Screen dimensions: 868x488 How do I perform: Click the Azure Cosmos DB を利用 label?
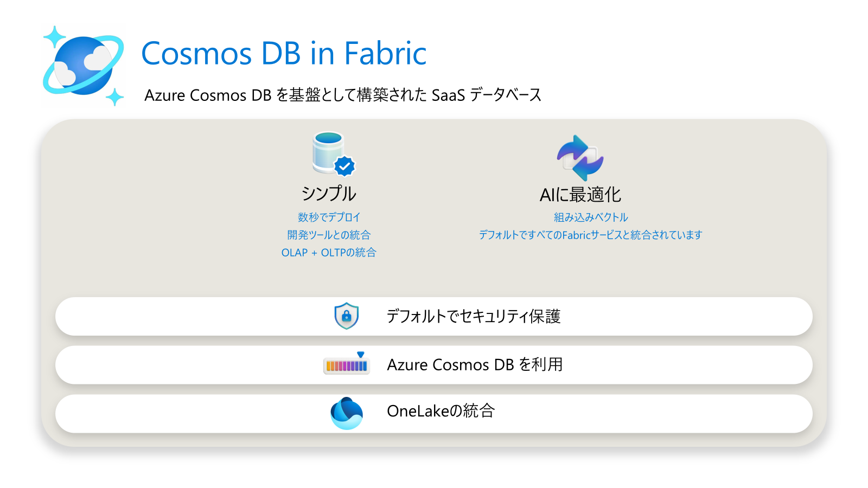pyautogui.click(x=475, y=364)
